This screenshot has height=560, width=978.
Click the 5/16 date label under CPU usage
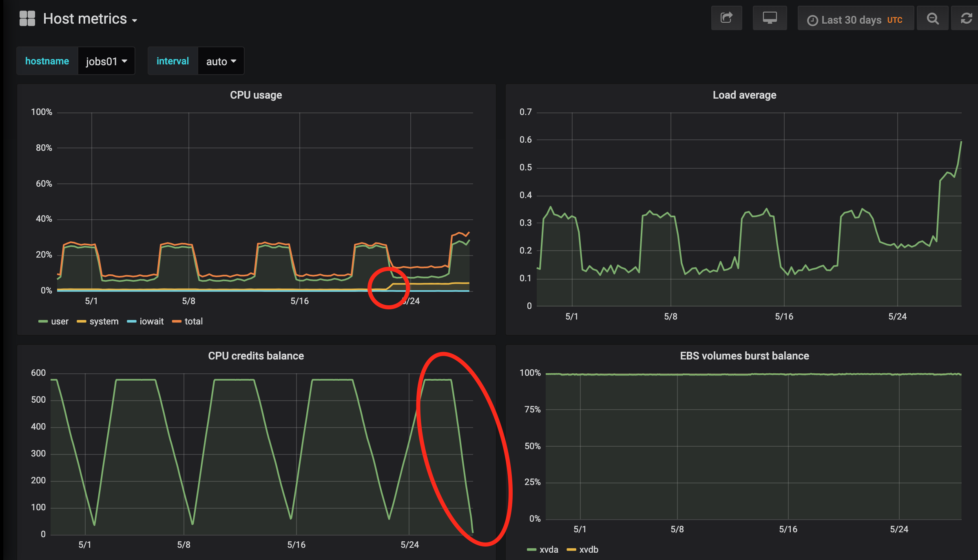(x=299, y=301)
